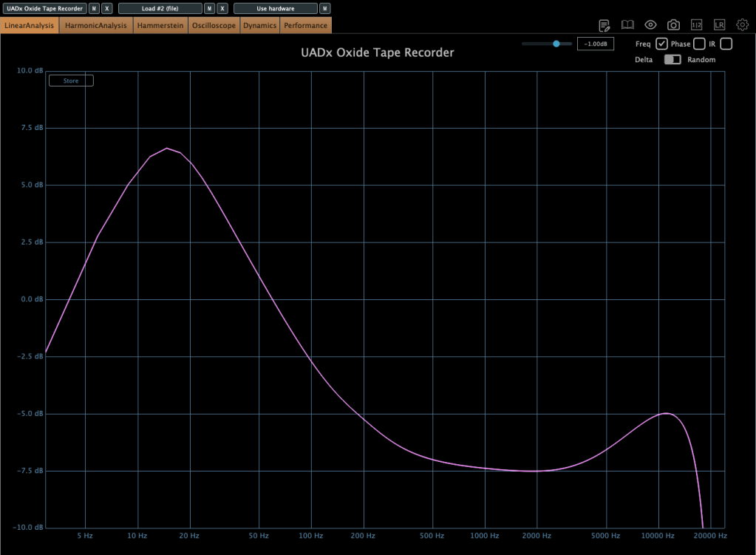This screenshot has width=756, height=555.
Task: Click the Store button
Action: pos(71,81)
